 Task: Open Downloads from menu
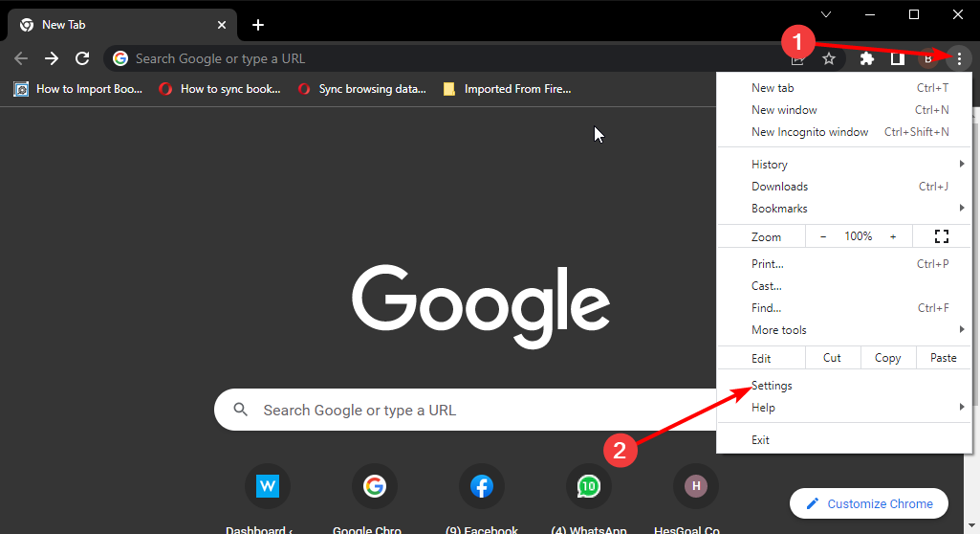tap(843, 187)
